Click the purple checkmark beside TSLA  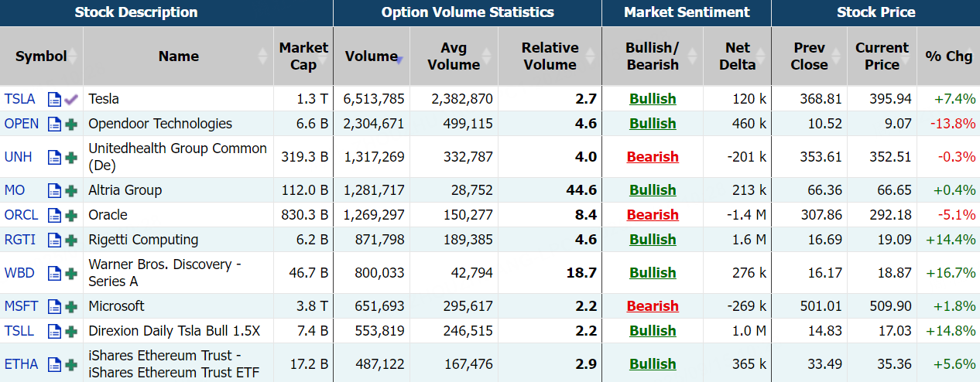(x=71, y=99)
